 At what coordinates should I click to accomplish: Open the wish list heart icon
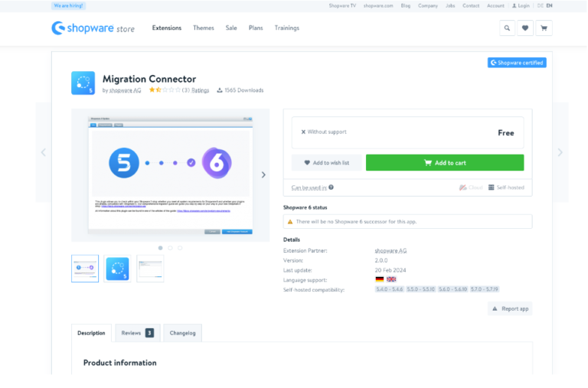pos(525,28)
